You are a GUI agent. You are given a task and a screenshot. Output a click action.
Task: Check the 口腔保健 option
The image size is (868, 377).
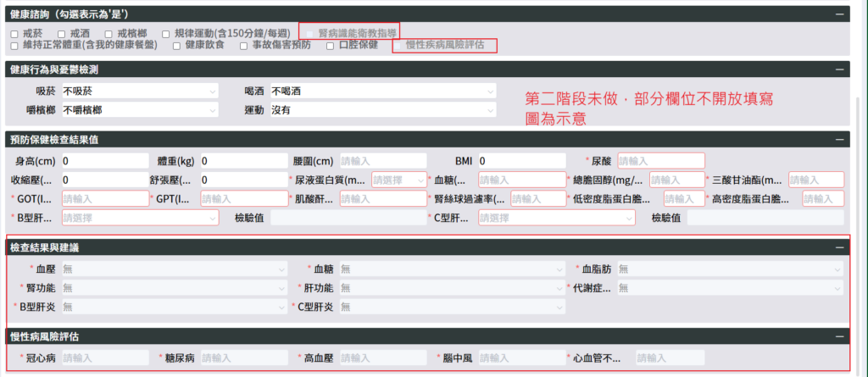pos(330,46)
